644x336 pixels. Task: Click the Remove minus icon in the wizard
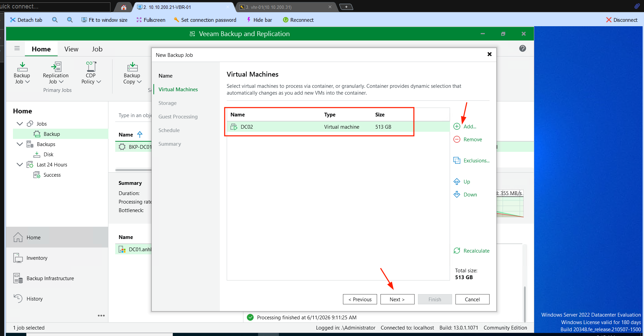[457, 139]
